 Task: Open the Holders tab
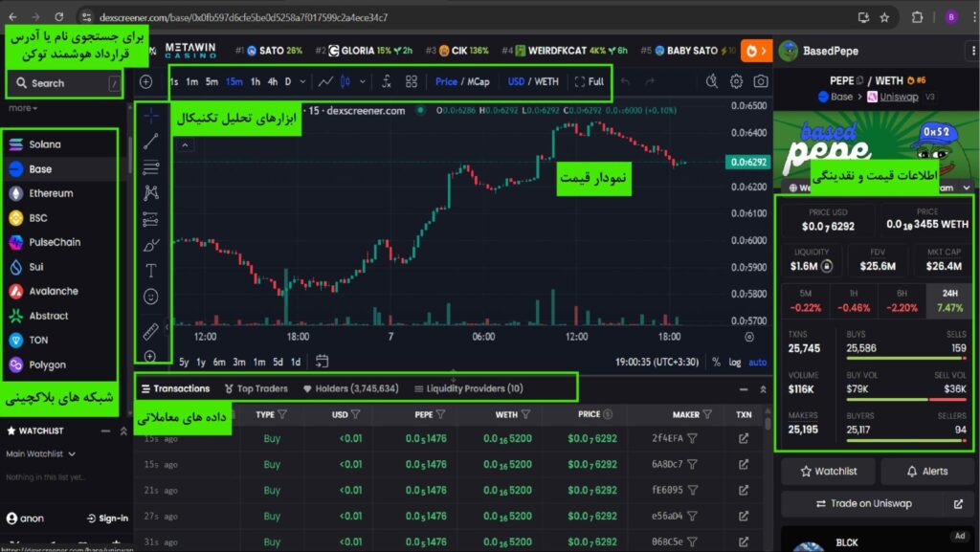click(x=350, y=388)
